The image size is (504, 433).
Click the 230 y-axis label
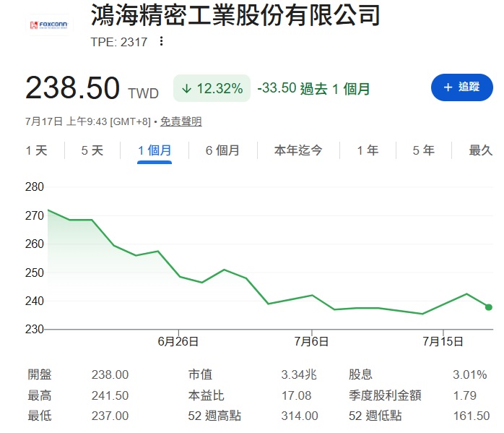pos(35,329)
